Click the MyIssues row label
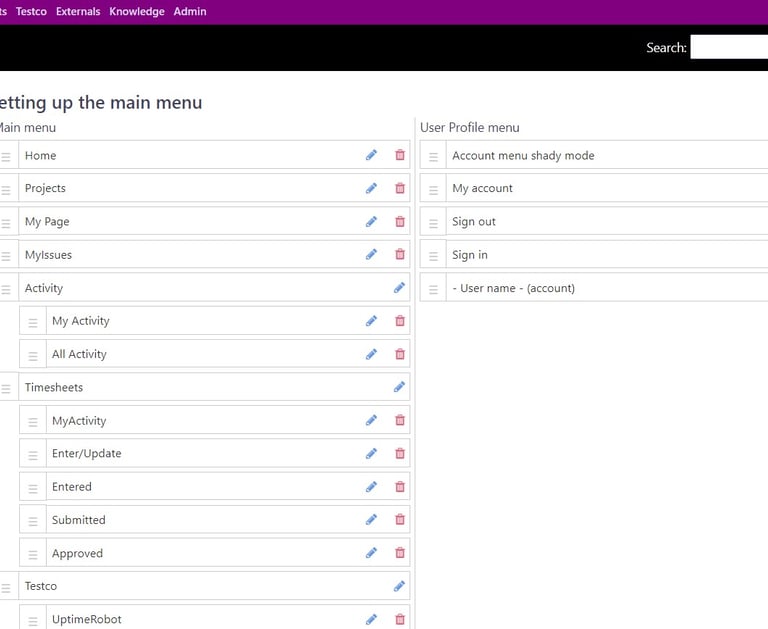This screenshot has height=629, width=768. click(48, 255)
